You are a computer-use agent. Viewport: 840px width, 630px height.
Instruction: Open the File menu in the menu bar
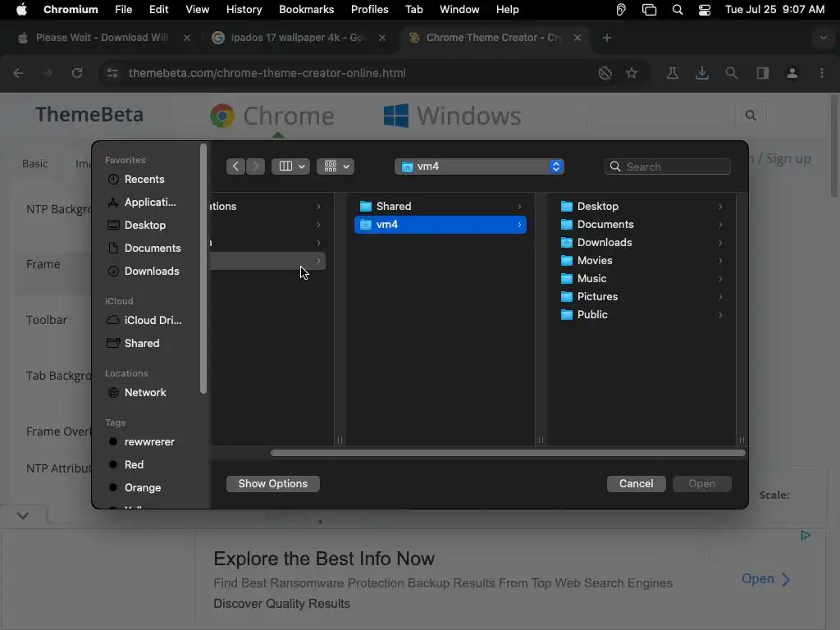[123, 10]
